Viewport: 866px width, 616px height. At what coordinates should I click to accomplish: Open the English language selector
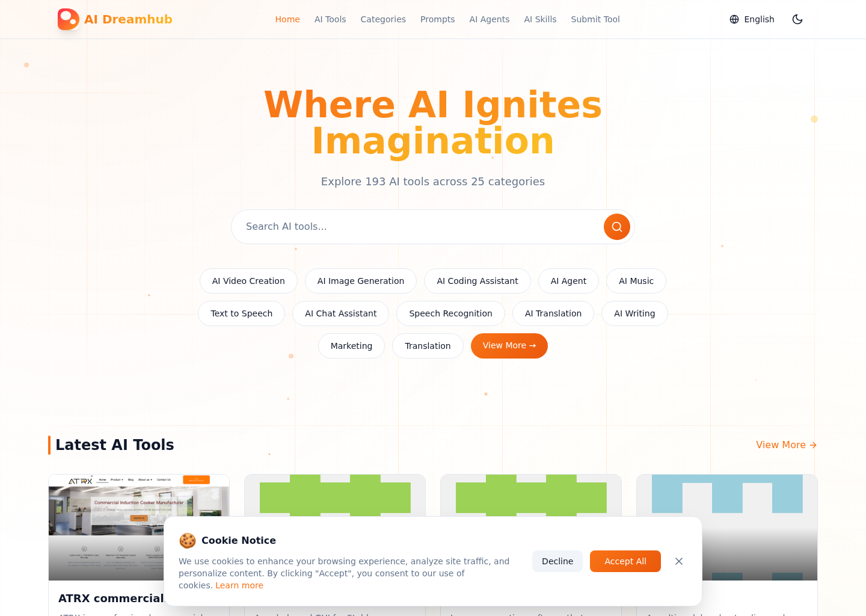point(752,19)
